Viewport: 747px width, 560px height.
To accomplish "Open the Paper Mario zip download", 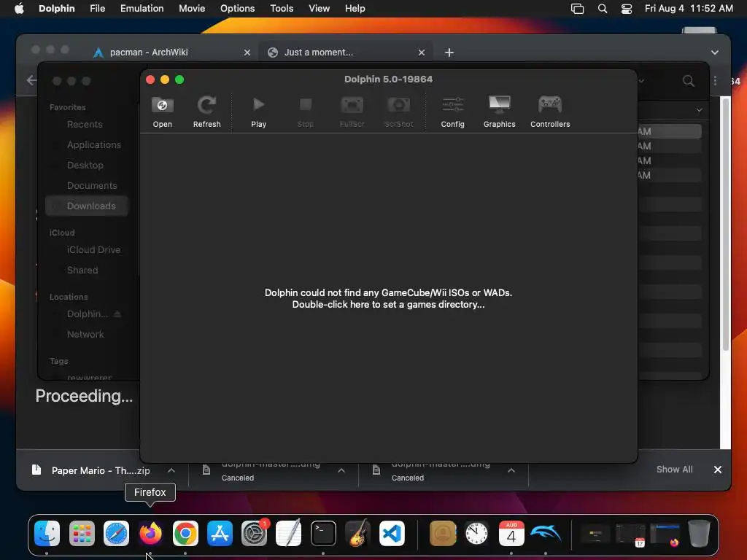I will coord(90,470).
